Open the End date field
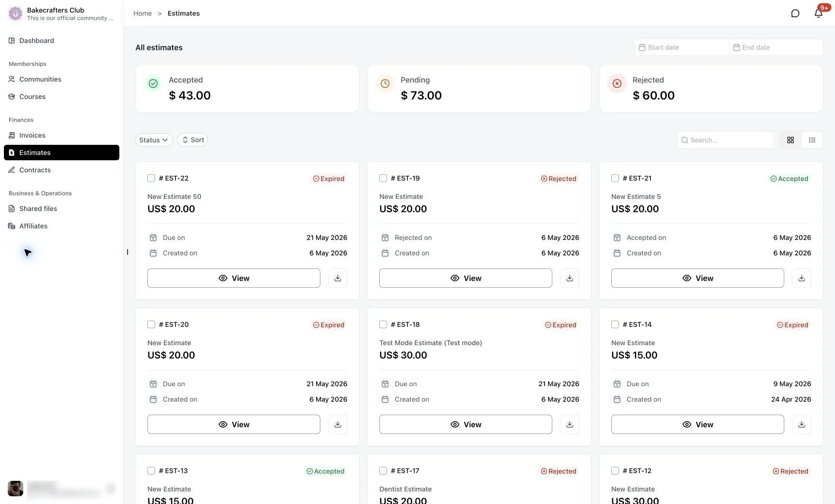This screenshot has height=504, width=835. (776, 47)
